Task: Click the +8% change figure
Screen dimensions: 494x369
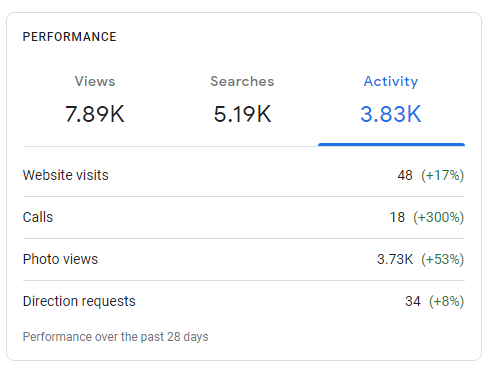Action: pyautogui.click(x=447, y=301)
